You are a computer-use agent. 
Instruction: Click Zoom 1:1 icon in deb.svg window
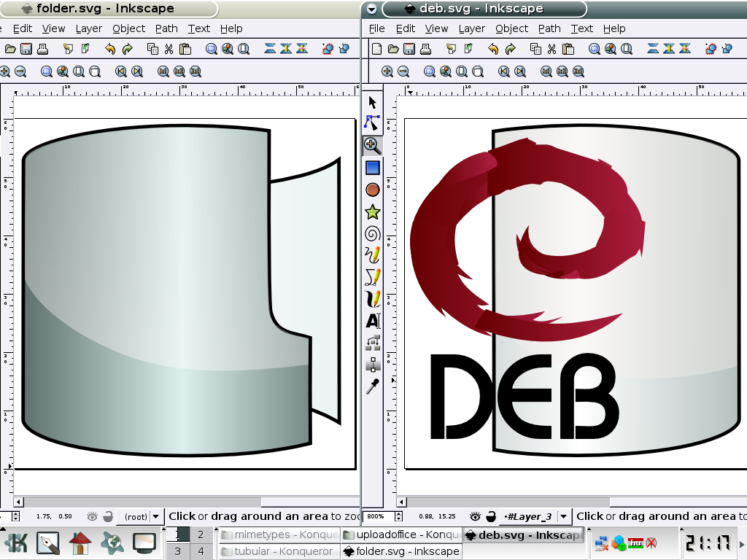point(546,71)
